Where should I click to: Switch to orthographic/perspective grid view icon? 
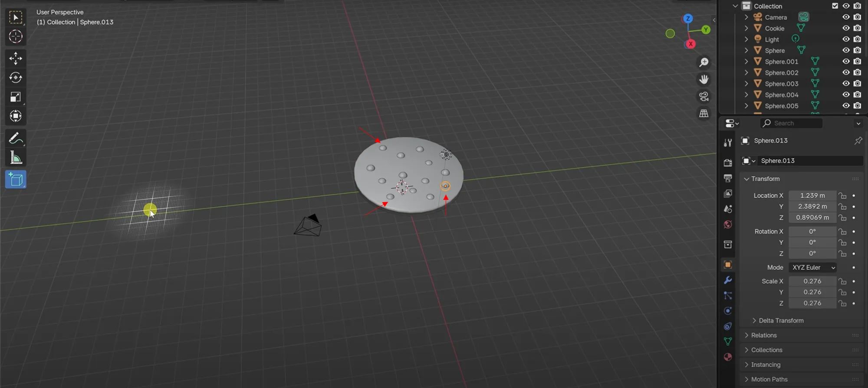point(704,114)
